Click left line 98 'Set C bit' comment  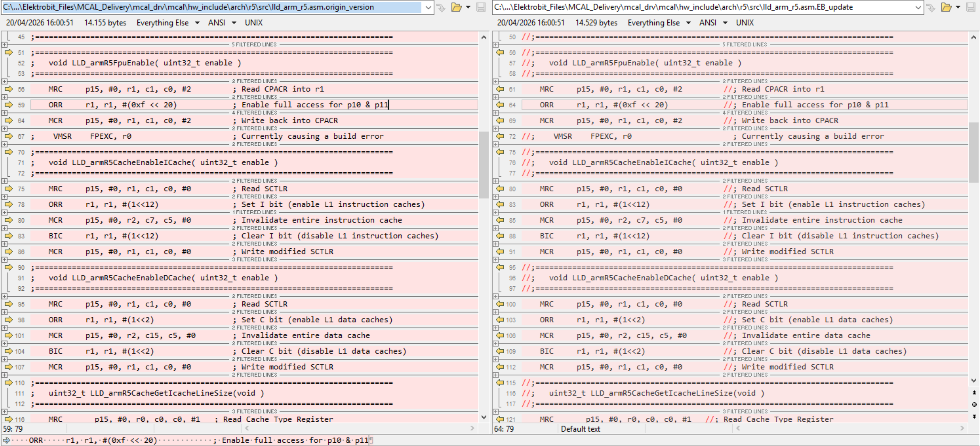[313, 320]
